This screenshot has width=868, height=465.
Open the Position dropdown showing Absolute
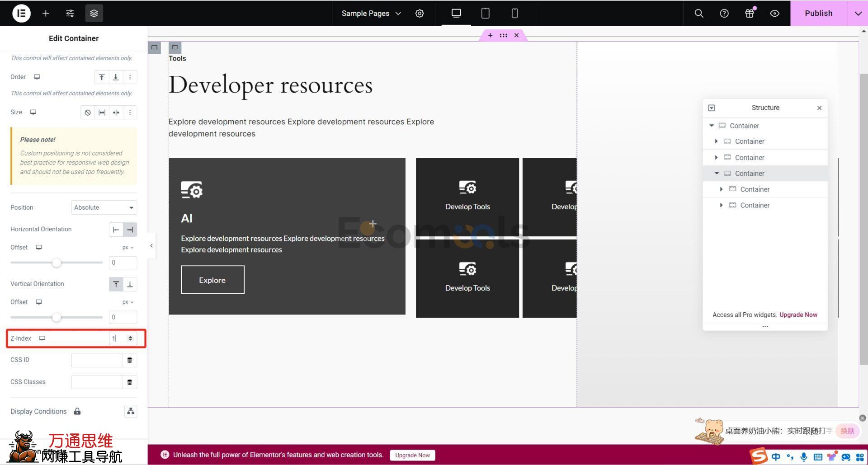tap(104, 207)
